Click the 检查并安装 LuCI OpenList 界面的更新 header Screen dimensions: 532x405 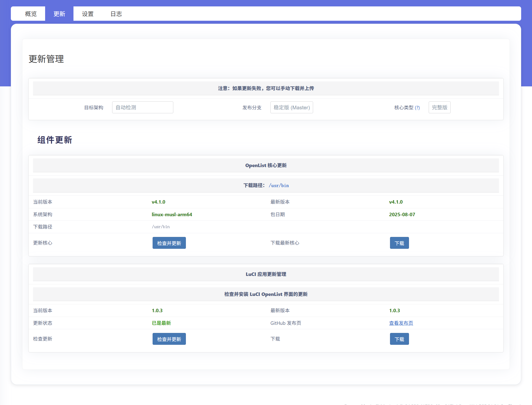266,294
